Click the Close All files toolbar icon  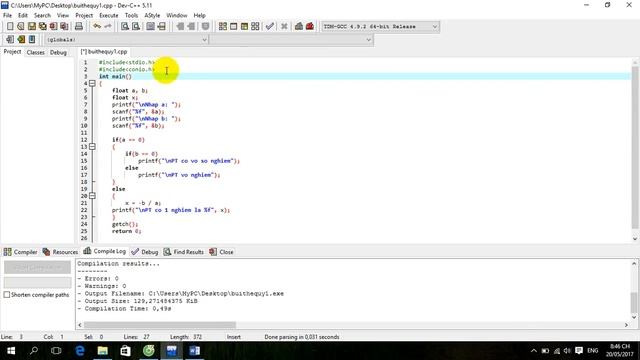tap(64, 27)
